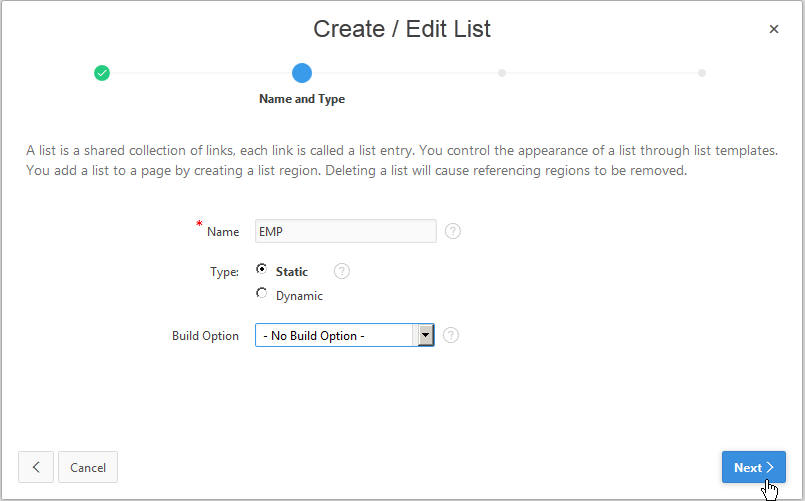Click the Static option label text

(x=292, y=271)
